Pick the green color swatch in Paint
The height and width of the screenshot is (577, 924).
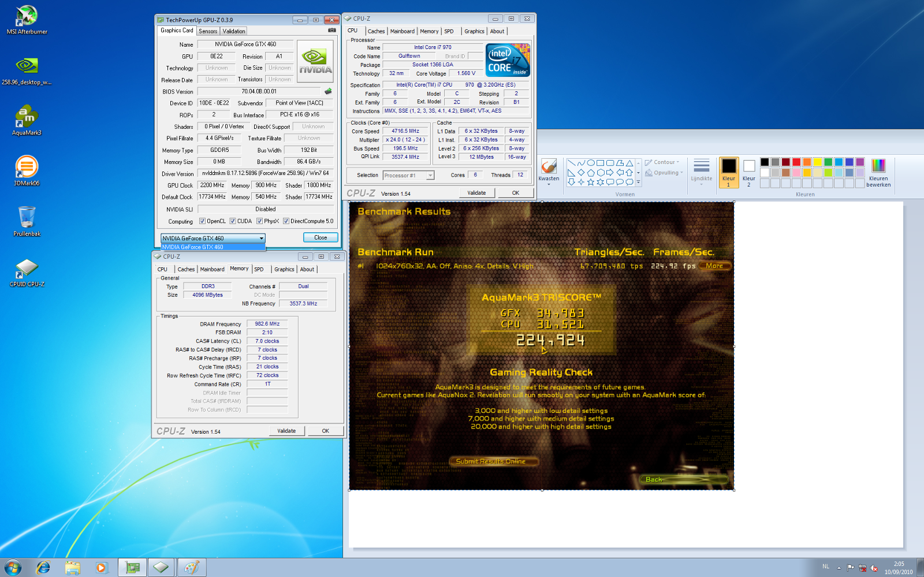click(828, 162)
